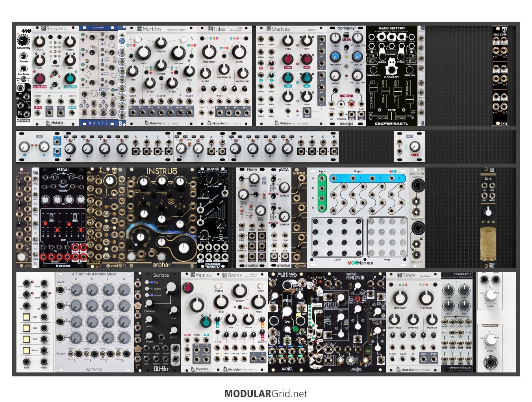Click Input A jack on VCA Matrix

coord(322,178)
